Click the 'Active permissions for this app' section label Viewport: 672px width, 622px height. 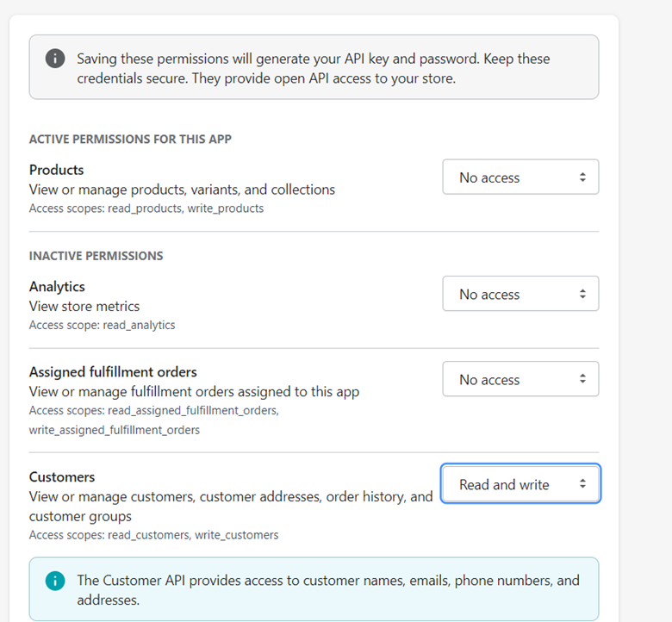tap(130, 140)
